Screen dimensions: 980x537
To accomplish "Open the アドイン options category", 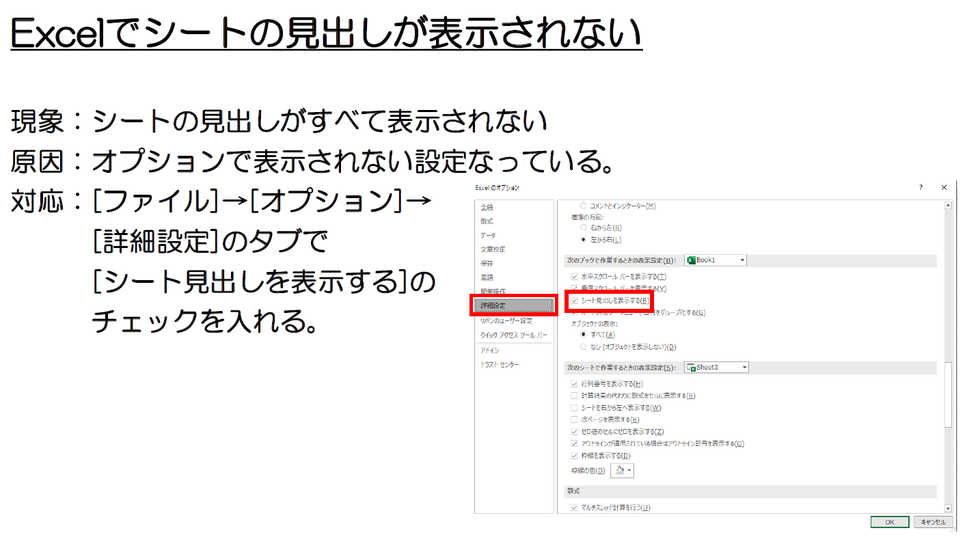I will pos(513,350).
